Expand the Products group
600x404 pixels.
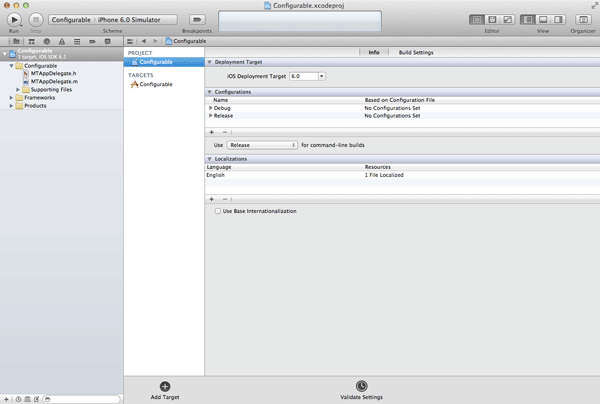[x=11, y=106]
